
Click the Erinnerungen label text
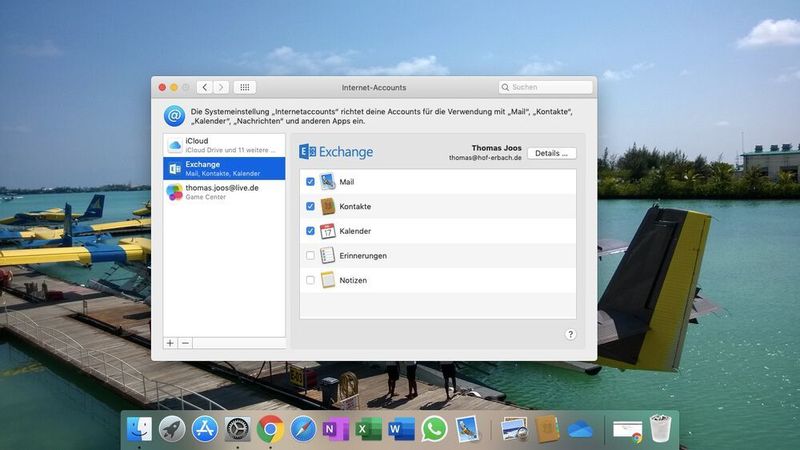point(363,255)
